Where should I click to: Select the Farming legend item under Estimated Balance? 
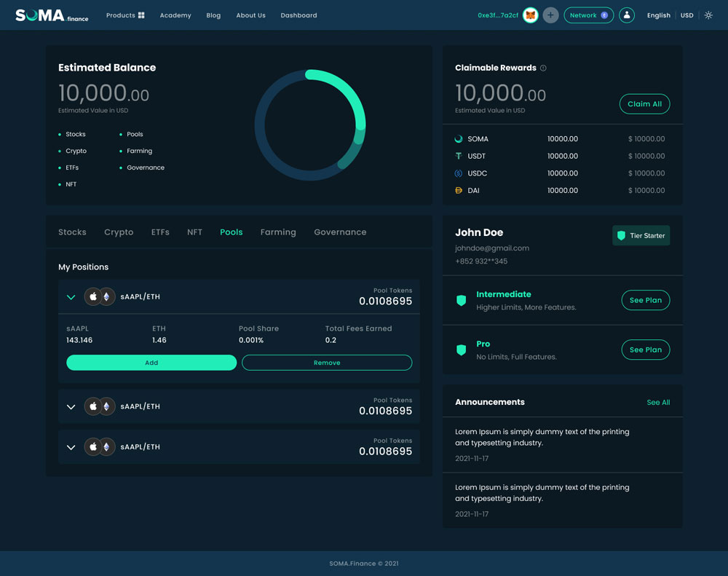click(x=135, y=151)
